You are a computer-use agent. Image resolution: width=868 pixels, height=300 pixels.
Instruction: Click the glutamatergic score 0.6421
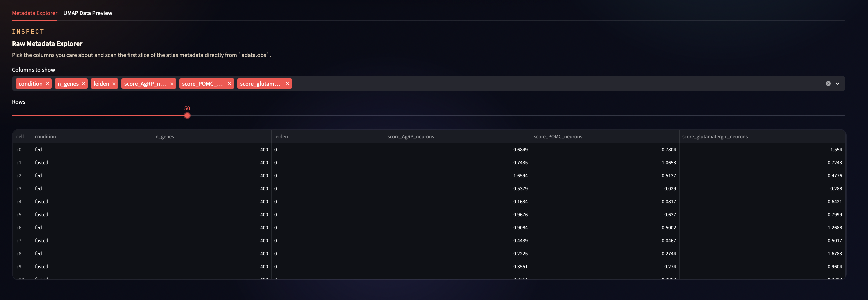(762, 202)
